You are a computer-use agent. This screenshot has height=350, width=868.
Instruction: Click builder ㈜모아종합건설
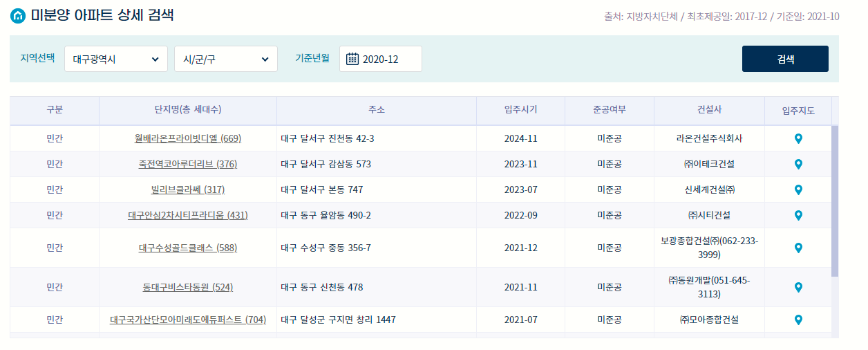pyautogui.click(x=710, y=320)
